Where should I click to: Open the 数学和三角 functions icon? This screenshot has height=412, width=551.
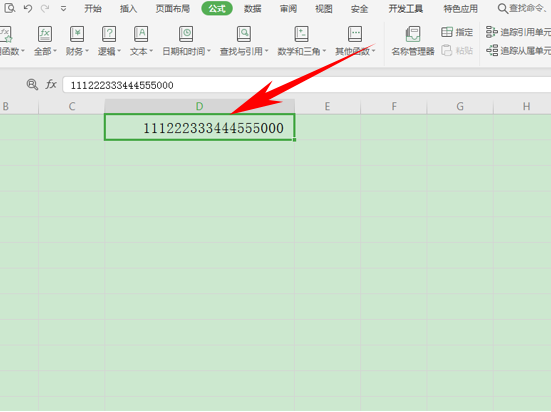coord(301,34)
